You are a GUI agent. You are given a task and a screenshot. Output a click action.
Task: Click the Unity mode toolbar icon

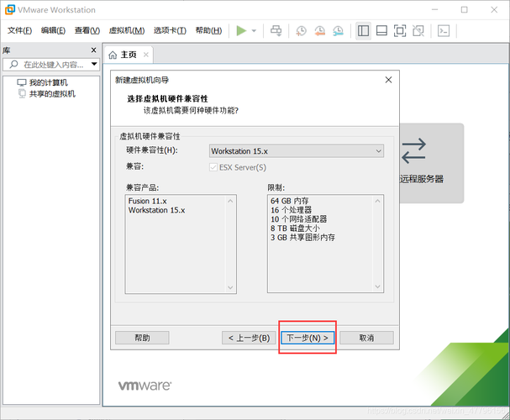tap(418, 31)
